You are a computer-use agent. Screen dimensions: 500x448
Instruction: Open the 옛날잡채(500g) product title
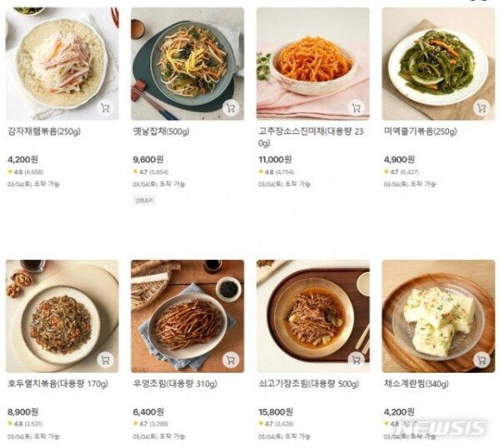pos(161,132)
